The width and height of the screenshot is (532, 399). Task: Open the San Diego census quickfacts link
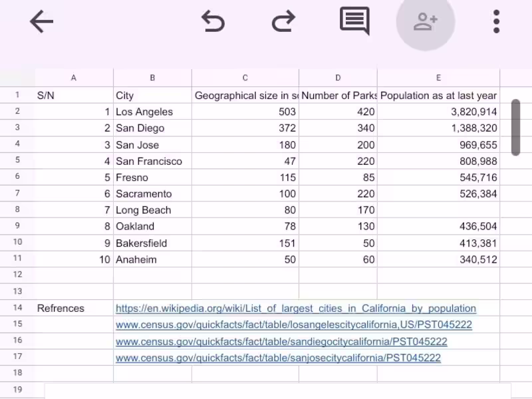click(x=281, y=341)
